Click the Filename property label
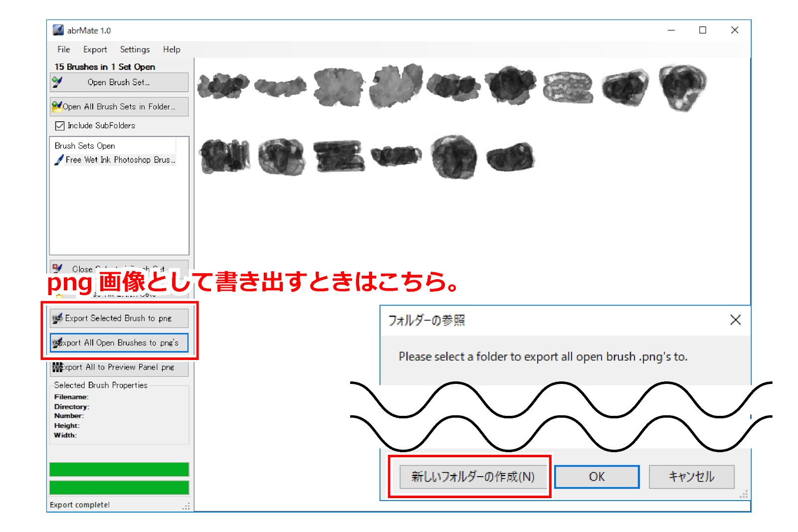 tap(71, 397)
